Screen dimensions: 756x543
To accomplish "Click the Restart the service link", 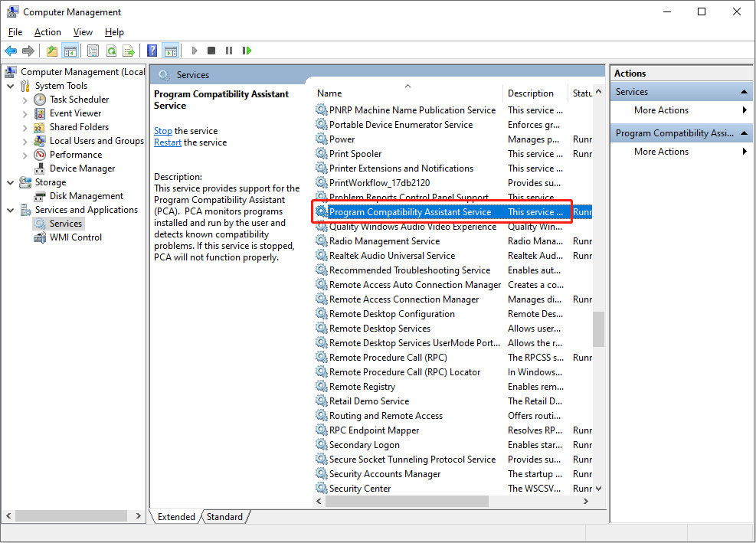I will [167, 142].
